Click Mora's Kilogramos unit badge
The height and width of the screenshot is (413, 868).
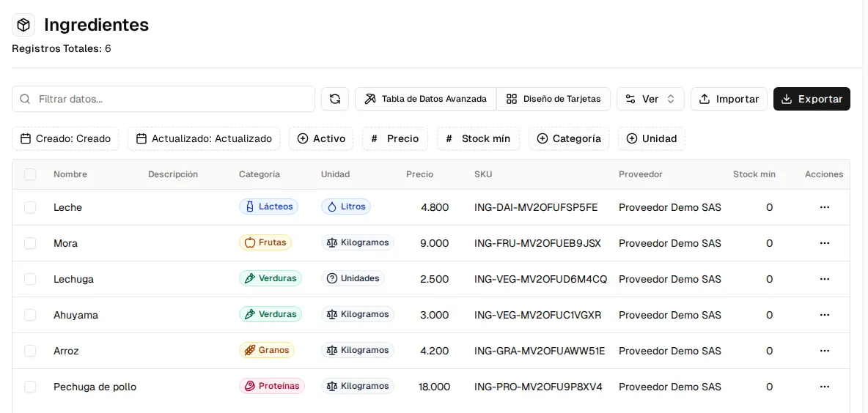click(x=358, y=242)
